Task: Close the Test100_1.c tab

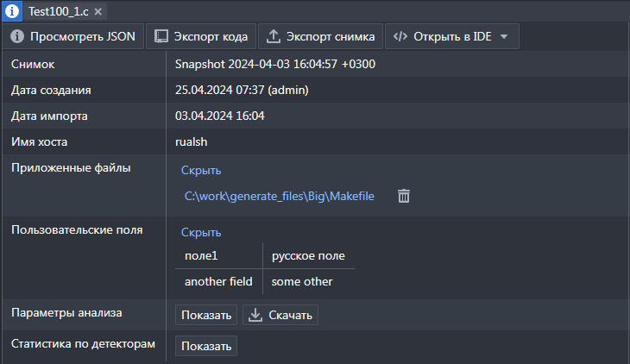Action: pos(98,12)
